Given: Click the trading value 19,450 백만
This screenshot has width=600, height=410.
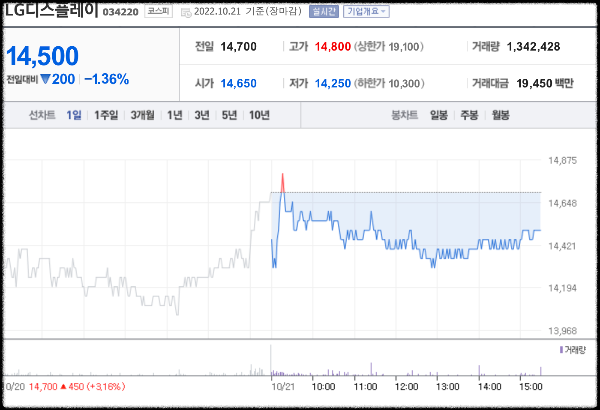Looking at the screenshot, I should (x=545, y=83).
